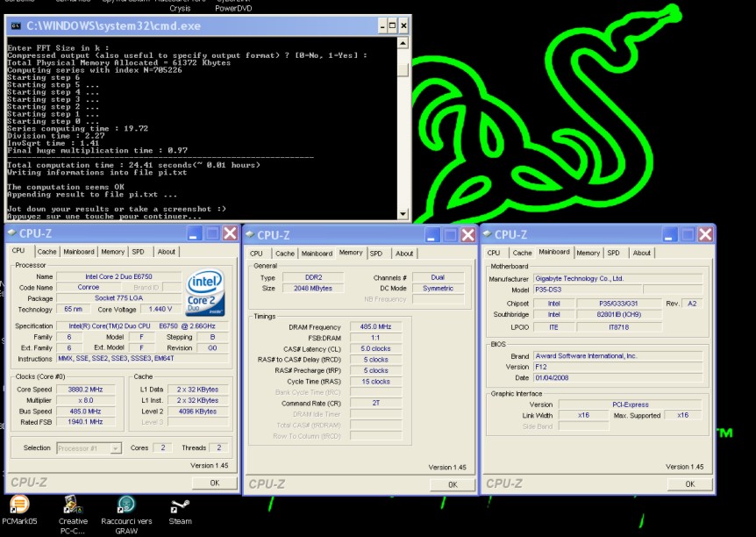The image size is (756, 537).
Task: Click the memory Size value 2048 MBytes
Action: pyautogui.click(x=313, y=288)
